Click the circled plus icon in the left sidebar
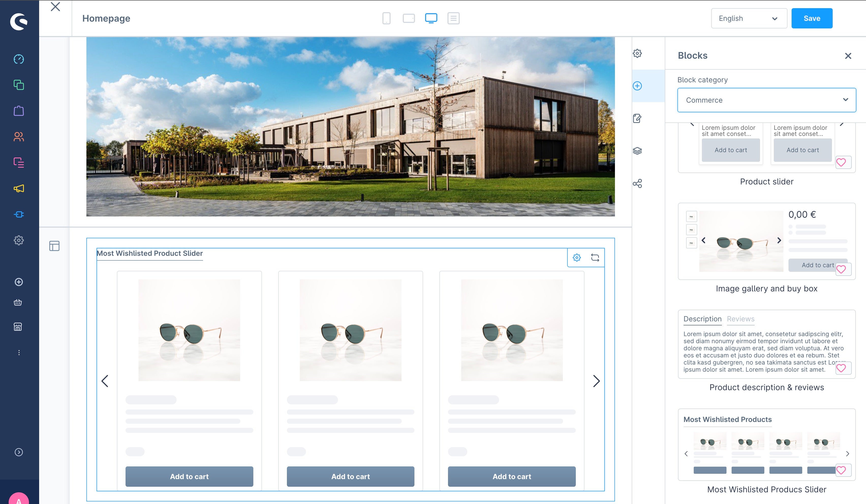The width and height of the screenshot is (866, 504). tap(19, 282)
